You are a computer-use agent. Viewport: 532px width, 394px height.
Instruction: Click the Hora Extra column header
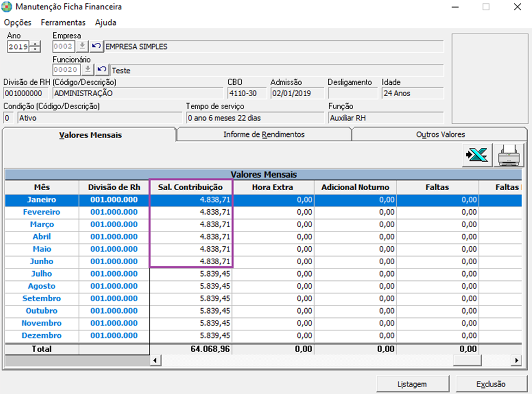(272, 187)
